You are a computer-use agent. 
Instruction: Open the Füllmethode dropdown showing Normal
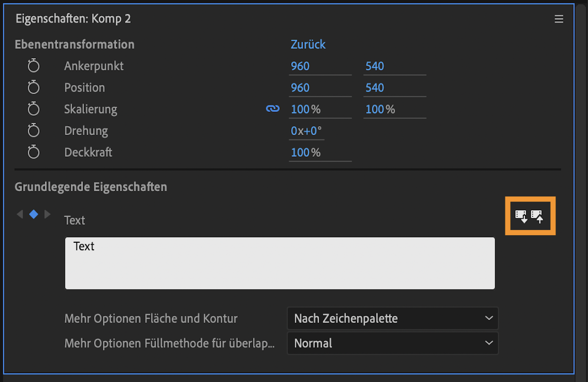coord(393,343)
